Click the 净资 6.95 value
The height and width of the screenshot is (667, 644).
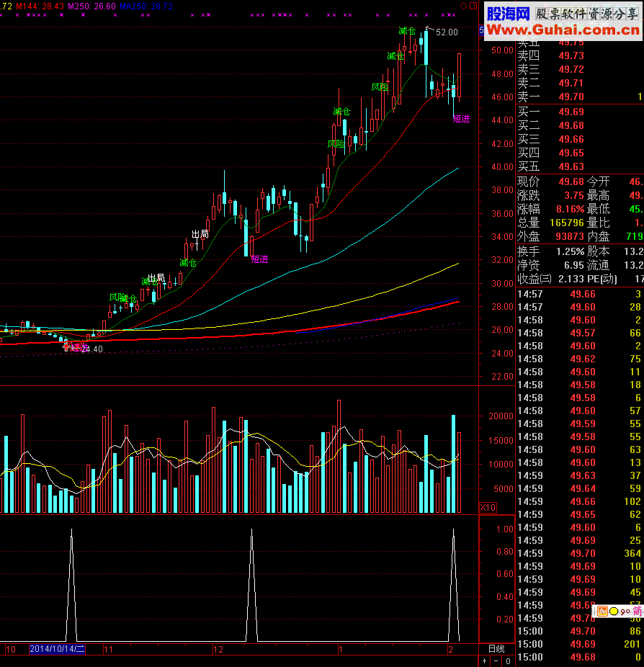point(574,265)
